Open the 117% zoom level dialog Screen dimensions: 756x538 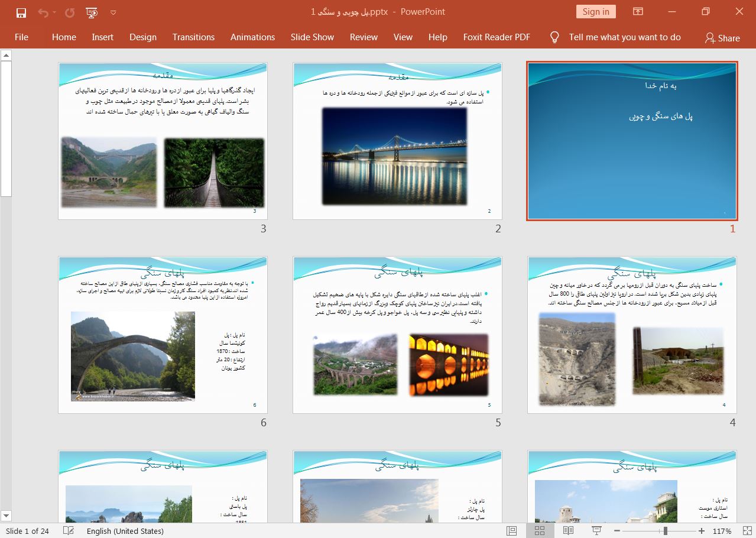722,531
